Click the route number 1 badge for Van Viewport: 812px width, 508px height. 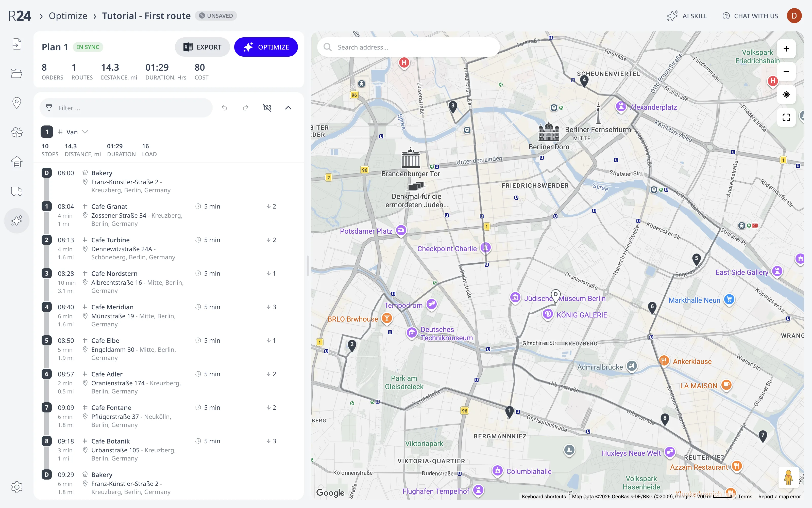tap(47, 132)
